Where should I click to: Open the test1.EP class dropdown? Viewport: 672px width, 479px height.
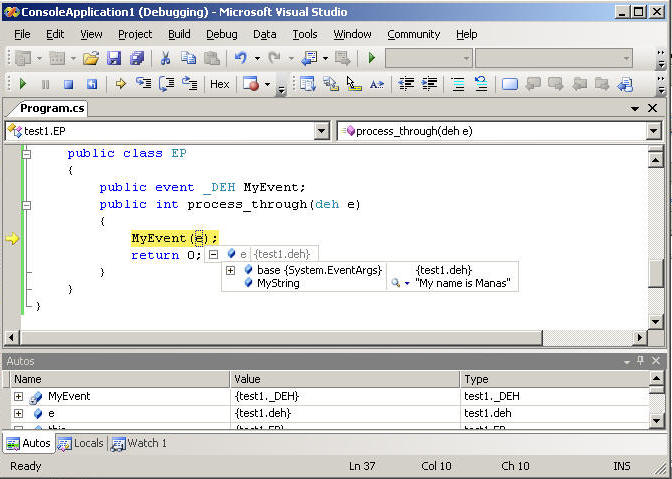[321, 131]
